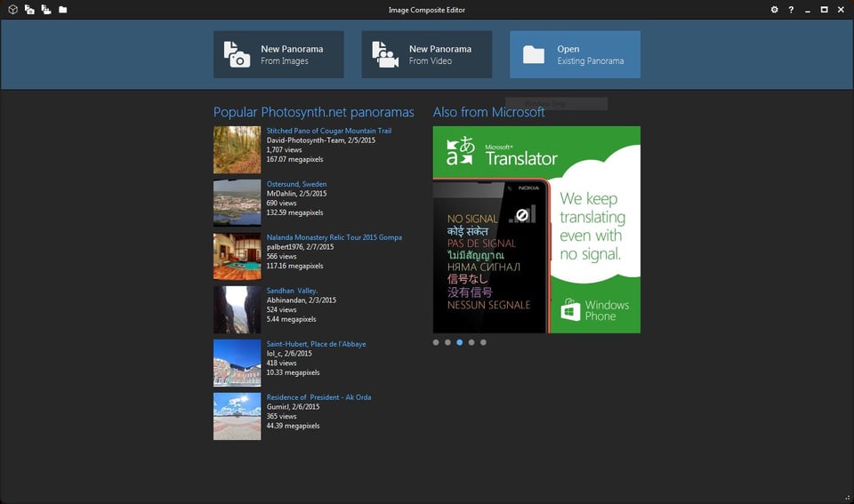Choose Open Existing Panorama
The height and width of the screenshot is (504, 854).
pyautogui.click(x=575, y=54)
